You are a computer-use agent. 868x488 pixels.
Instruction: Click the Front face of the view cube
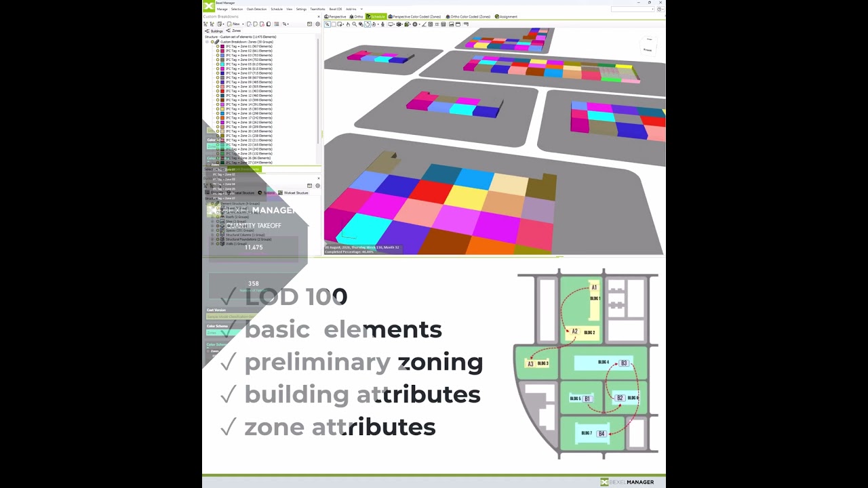(648, 49)
